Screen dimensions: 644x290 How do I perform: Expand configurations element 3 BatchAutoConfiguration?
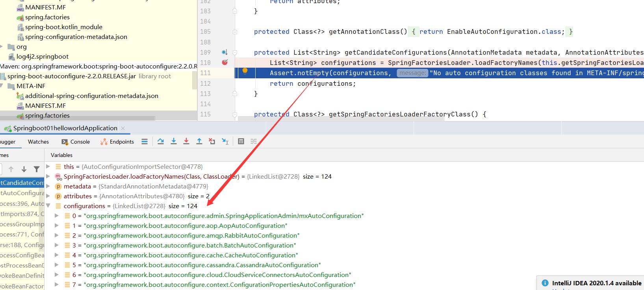pos(56,245)
